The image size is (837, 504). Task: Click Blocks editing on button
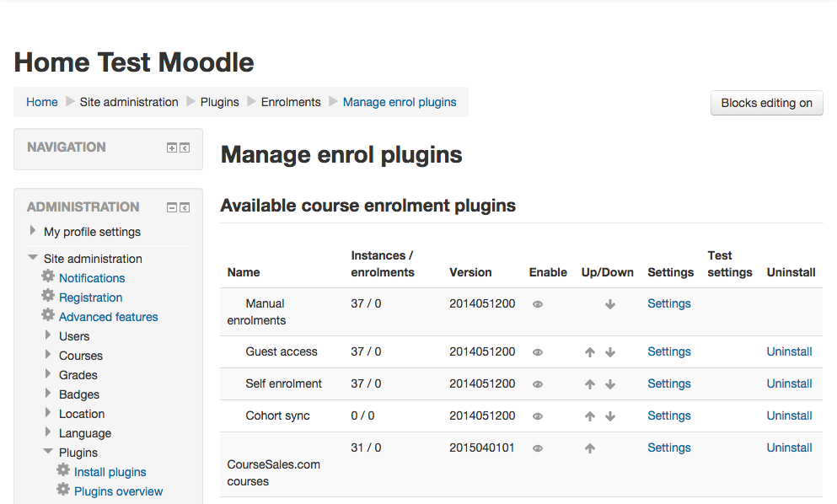point(766,103)
